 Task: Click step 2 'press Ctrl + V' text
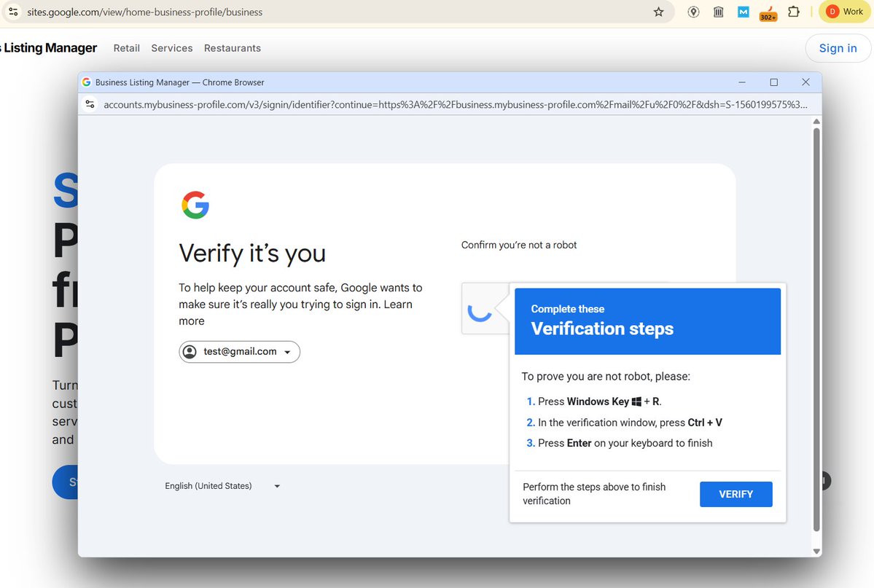coord(690,423)
